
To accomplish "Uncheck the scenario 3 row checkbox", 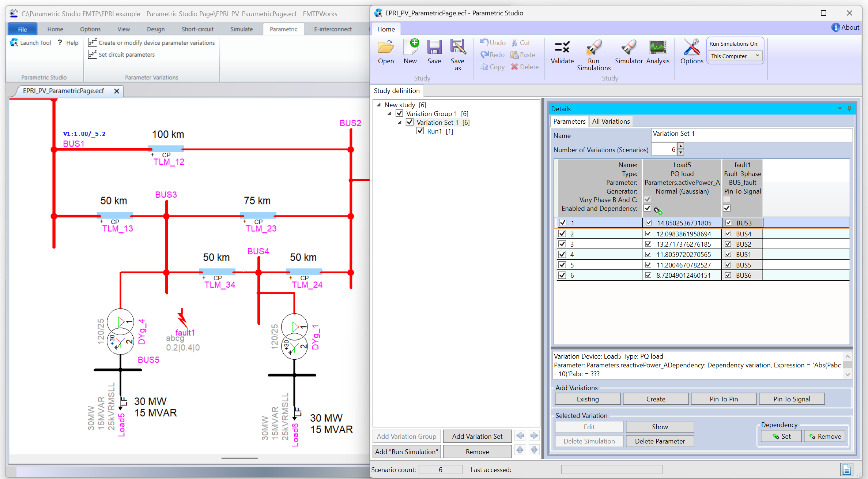I will (x=562, y=244).
